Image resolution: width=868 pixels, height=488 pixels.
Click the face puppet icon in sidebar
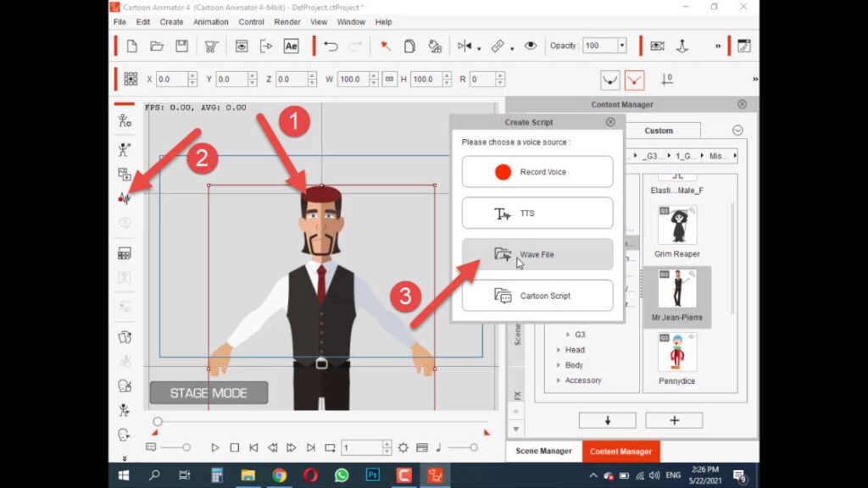tap(124, 385)
